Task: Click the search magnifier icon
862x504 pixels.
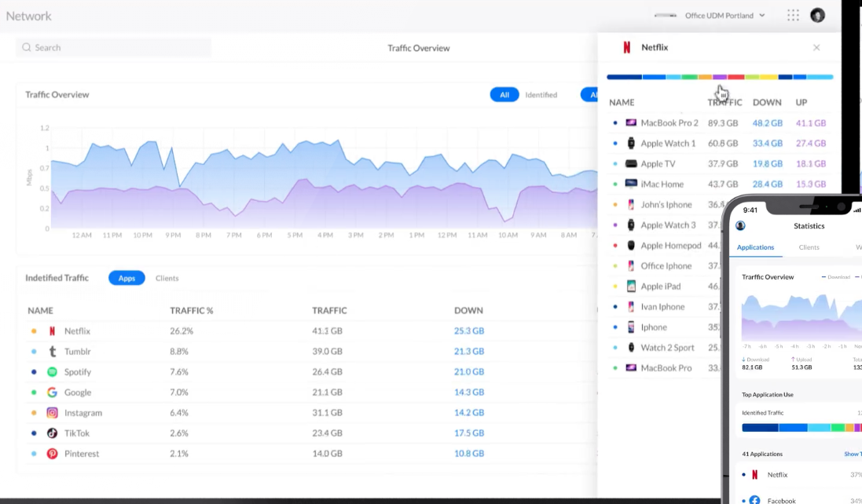Action: point(27,48)
